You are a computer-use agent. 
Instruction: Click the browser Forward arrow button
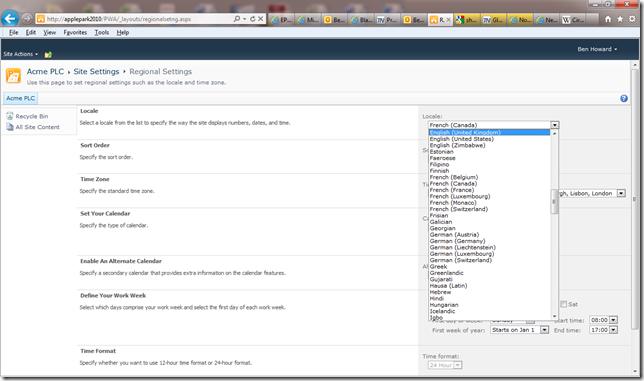click(x=27, y=18)
